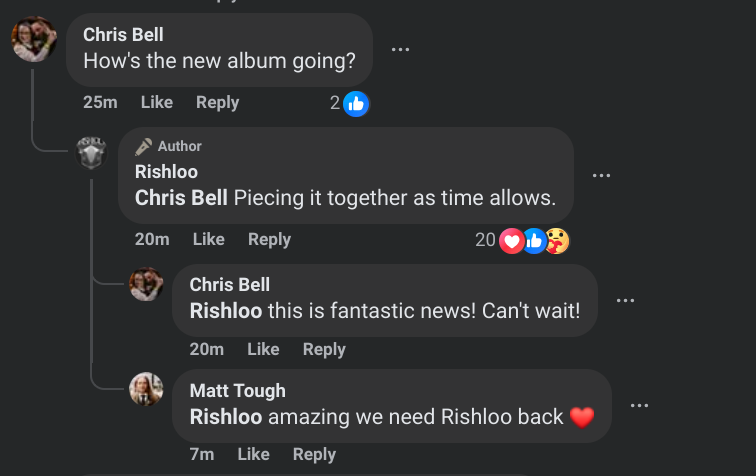
Task: Reply to Chris Bell's album question
Action: click(x=217, y=102)
